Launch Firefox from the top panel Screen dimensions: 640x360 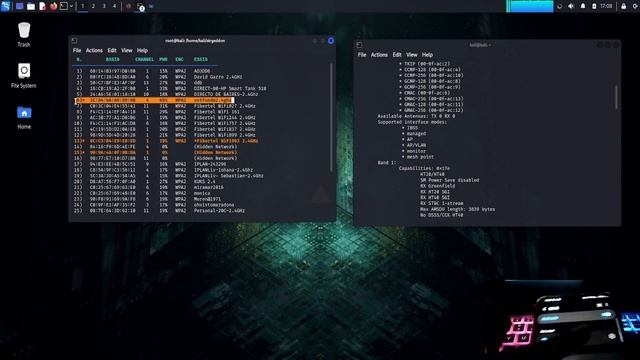53,6
